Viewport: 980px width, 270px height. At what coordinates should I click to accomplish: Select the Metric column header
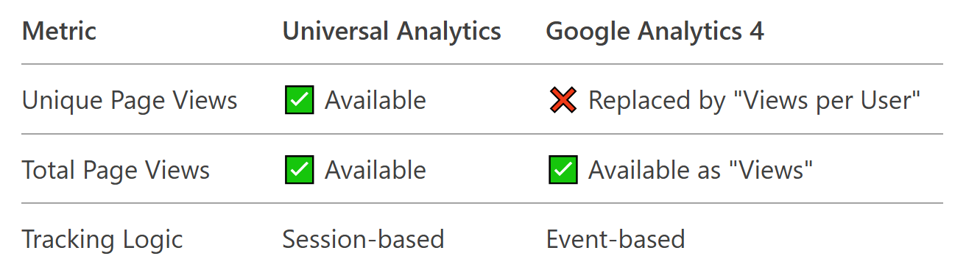59,32
